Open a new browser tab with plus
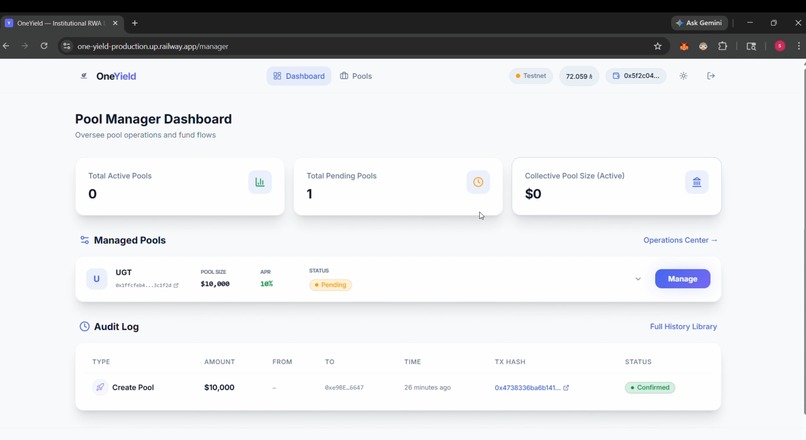 point(135,23)
